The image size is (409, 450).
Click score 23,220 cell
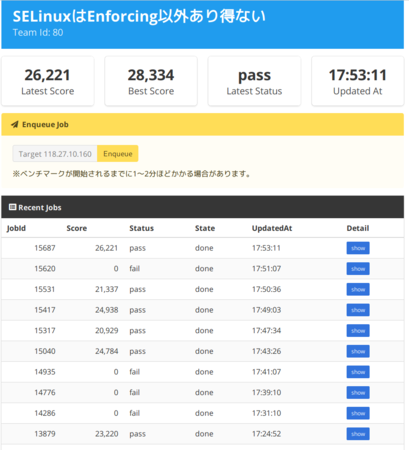tap(107, 434)
